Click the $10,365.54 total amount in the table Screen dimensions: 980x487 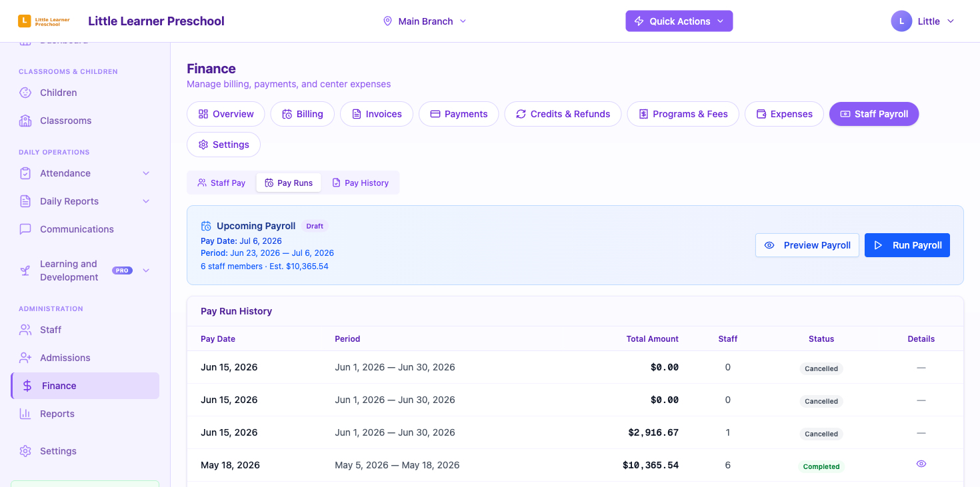pos(651,465)
